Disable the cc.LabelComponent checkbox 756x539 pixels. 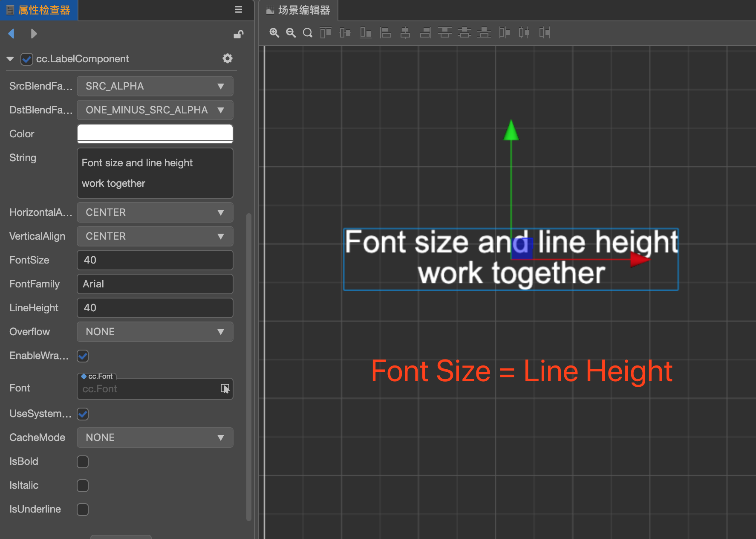[x=26, y=59]
